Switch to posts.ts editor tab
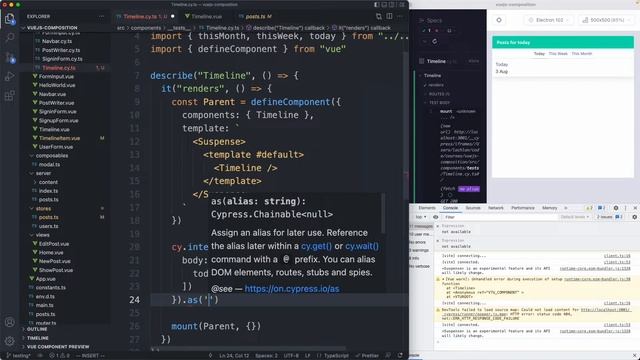Screen dimensions: 640x360 [256, 16]
